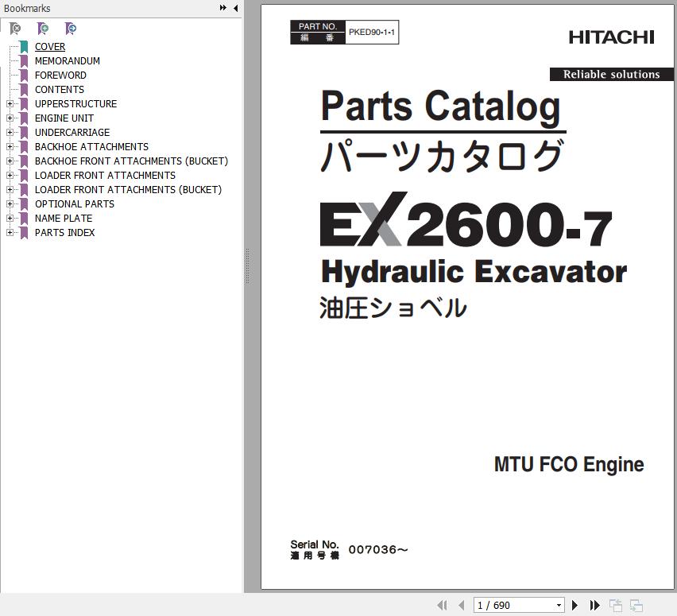Open the FOREWORD bookmark

pos(60,76)
